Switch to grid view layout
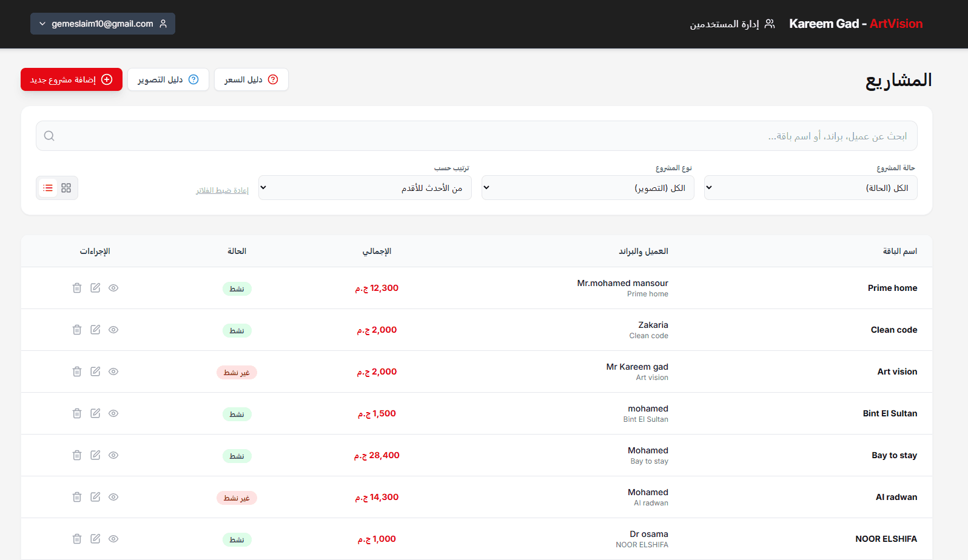 tap(66, 188)
